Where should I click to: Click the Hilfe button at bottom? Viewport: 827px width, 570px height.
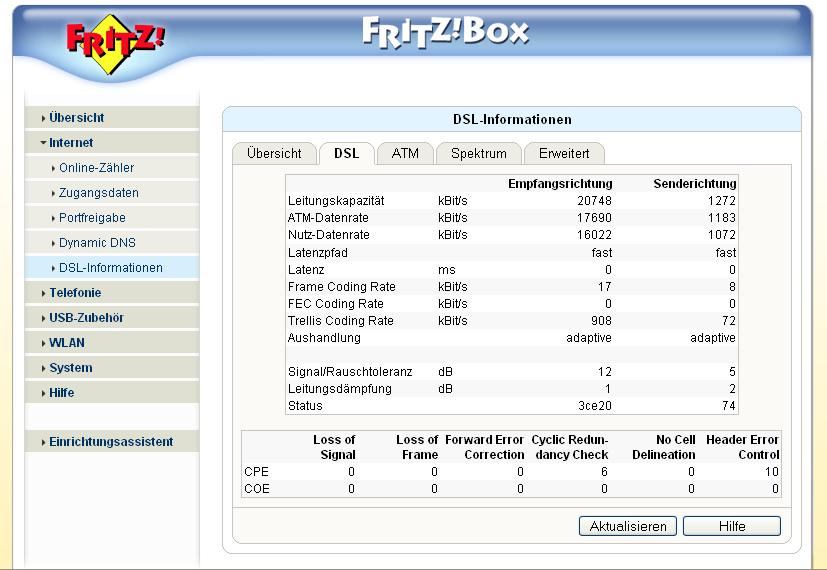click(732, 526)
